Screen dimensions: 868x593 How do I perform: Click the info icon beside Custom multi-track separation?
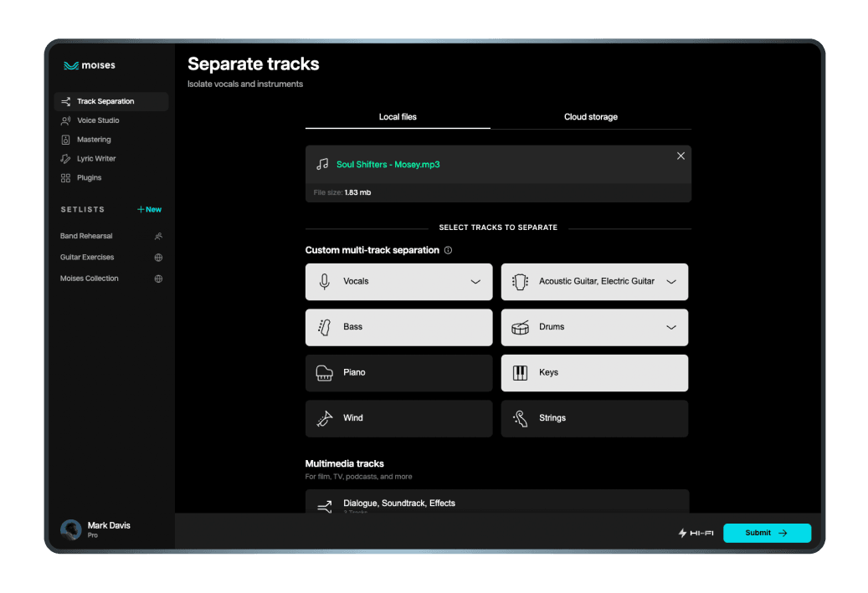[x=448, y=250]
